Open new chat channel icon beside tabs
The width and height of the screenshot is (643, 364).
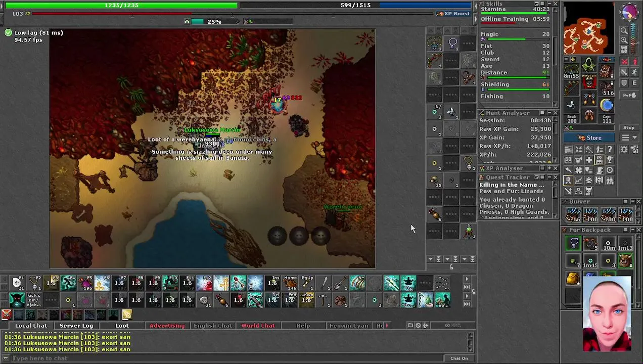tap(410, 326)
